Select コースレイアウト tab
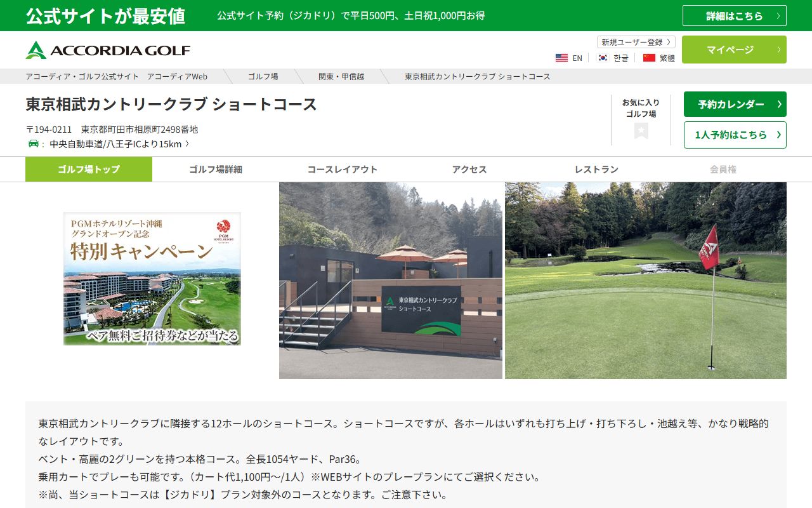Viewport: 812px width, 508px height. click(x=343, y=170)
